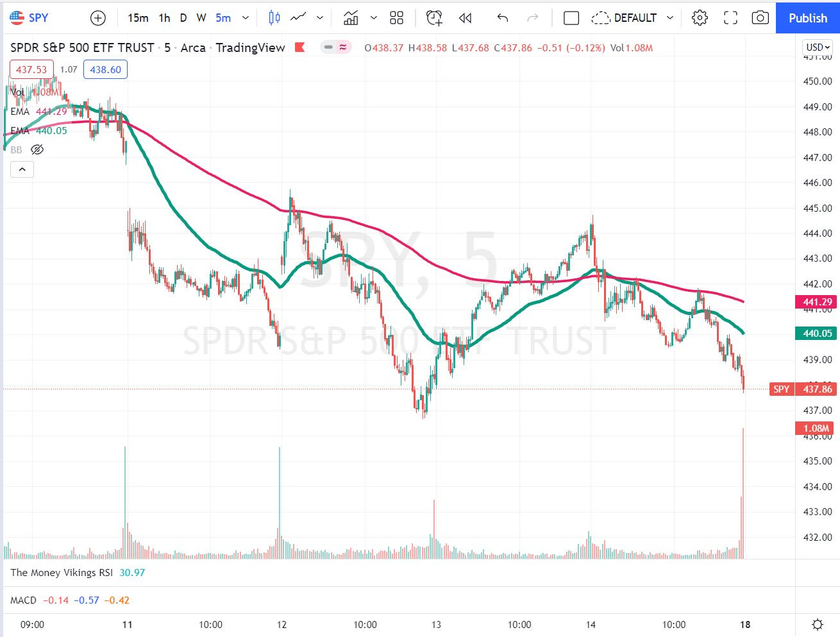Select the line chart style icon
840x637 pixels.
pyautogui.click(x=298, y=18)
